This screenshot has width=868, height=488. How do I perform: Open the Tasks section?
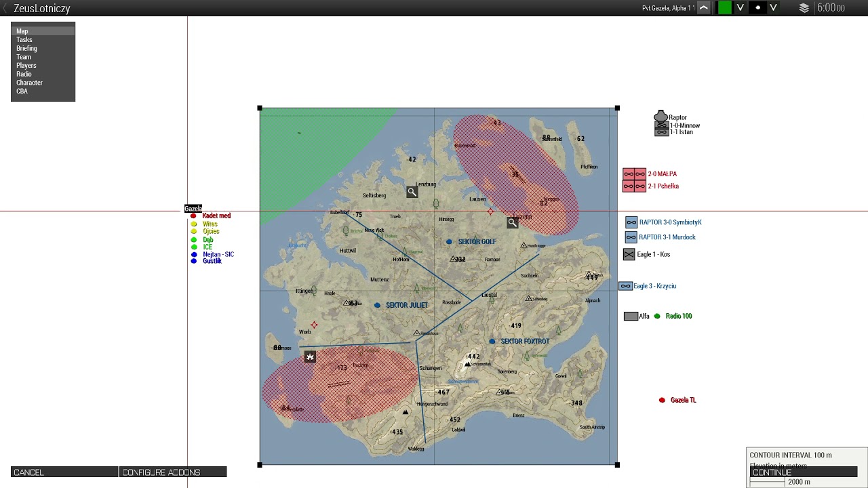tap(43, 40)
